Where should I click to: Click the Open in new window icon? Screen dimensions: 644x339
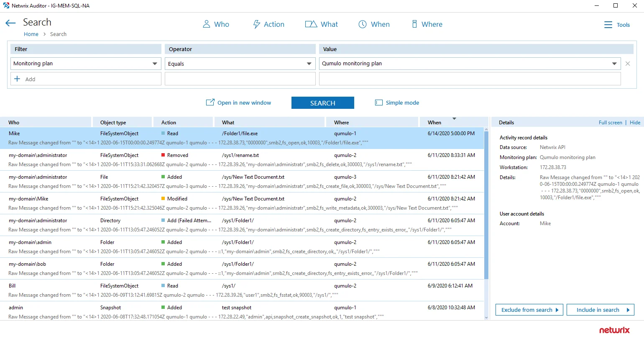(210, 103)
